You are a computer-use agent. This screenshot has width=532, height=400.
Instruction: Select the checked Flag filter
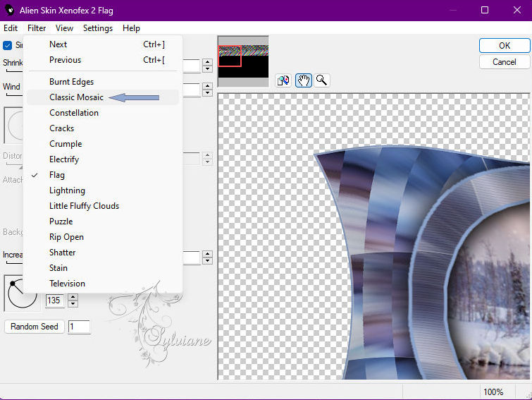coord(103,175)
